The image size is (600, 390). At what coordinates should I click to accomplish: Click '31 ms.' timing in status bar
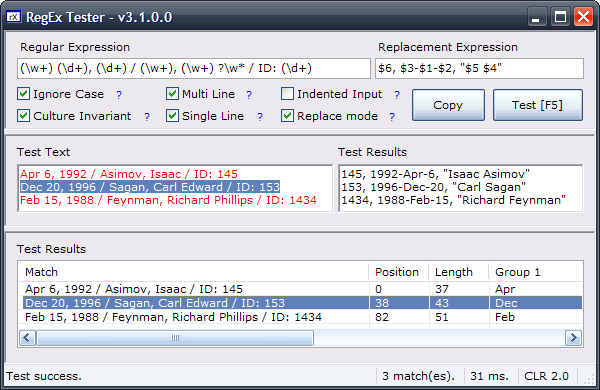[x=489, y=376]
